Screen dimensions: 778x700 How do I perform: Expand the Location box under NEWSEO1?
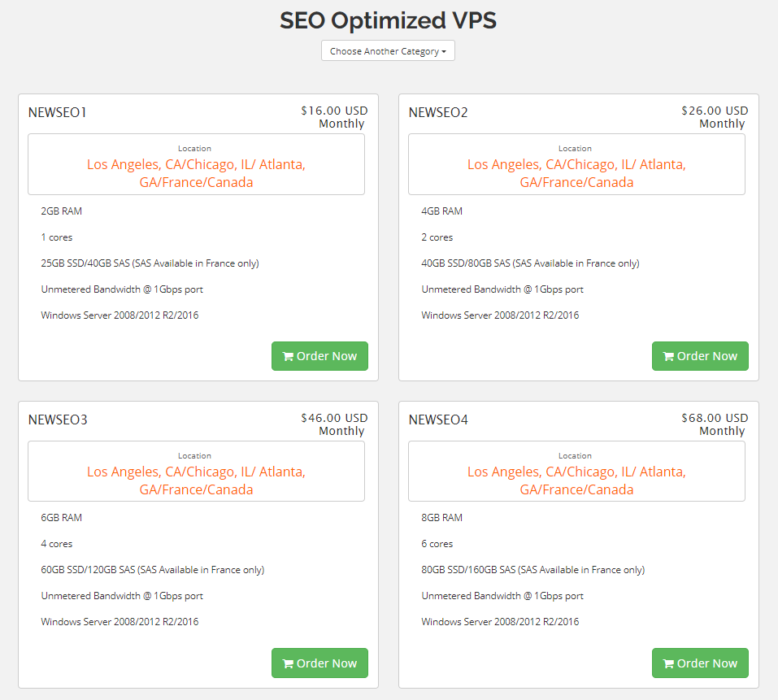(196, 163)
